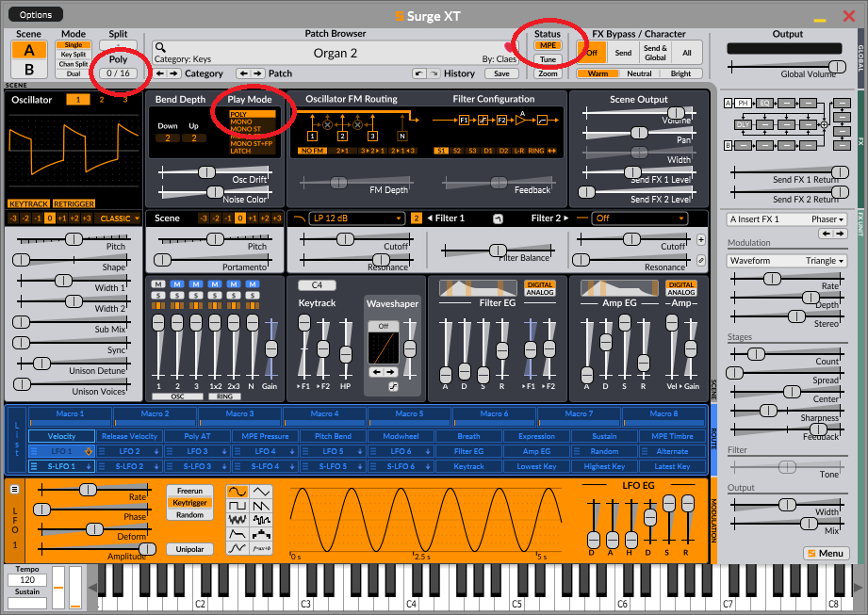The width and height of the screenshot is (868, 615).
Task: Click the PH slot in FX routing
Action: (743, 103)
